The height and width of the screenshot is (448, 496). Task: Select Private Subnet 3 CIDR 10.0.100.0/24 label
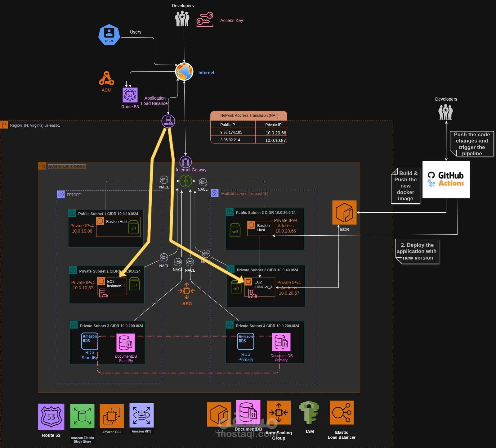pyautogui.click(x=111, y=326)
